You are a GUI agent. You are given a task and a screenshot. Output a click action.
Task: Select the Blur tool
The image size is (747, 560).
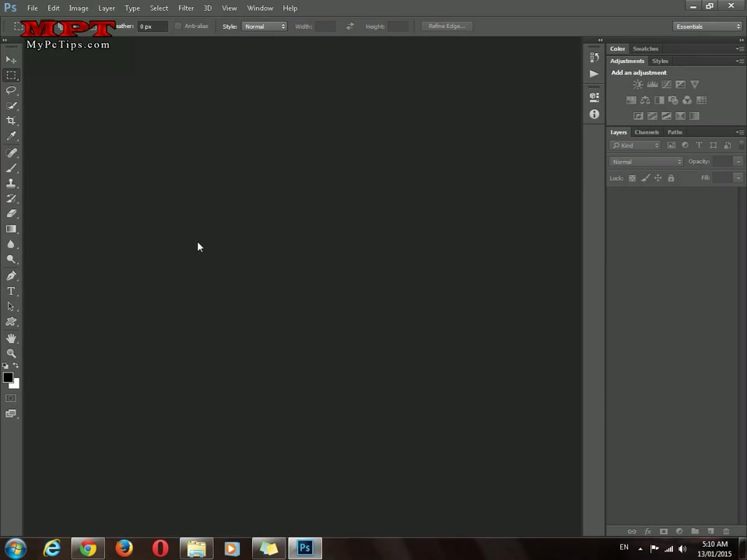pos(11,244)
